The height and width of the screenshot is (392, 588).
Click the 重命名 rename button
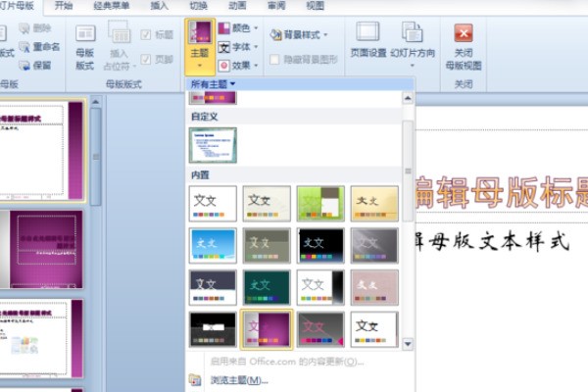pos(39,47)
